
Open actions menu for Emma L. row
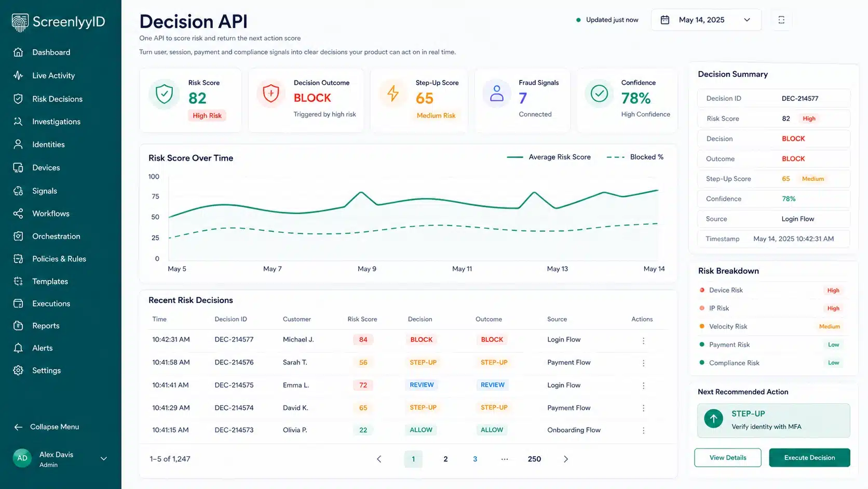(643, 386)
